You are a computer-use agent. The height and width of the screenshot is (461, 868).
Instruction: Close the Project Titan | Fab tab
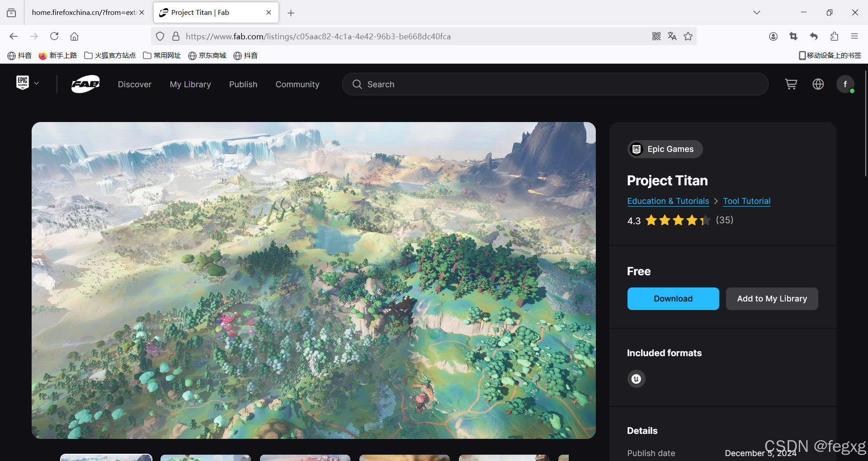[269, 13]
